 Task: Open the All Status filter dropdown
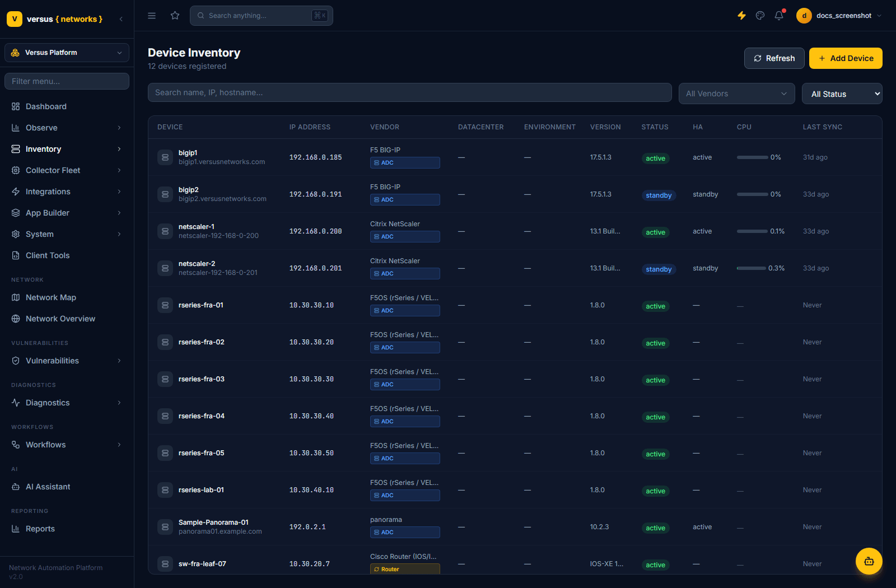click(842, 94)
